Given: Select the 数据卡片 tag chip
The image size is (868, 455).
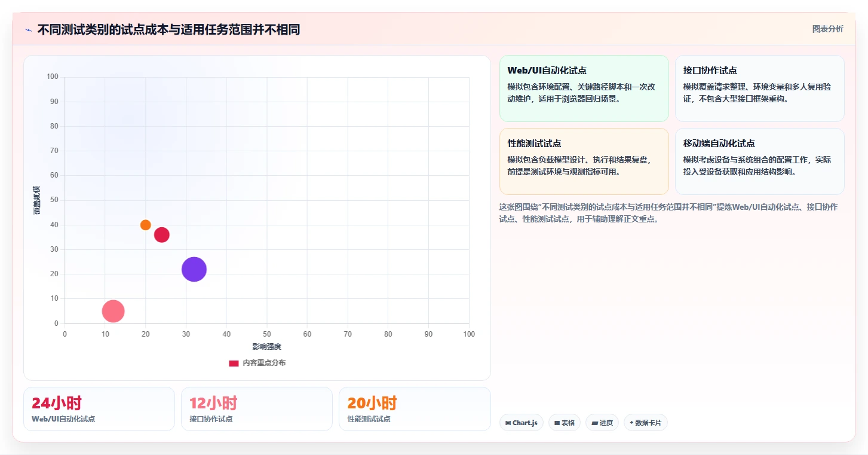Looking at the screenshot, I should (645, 423).
